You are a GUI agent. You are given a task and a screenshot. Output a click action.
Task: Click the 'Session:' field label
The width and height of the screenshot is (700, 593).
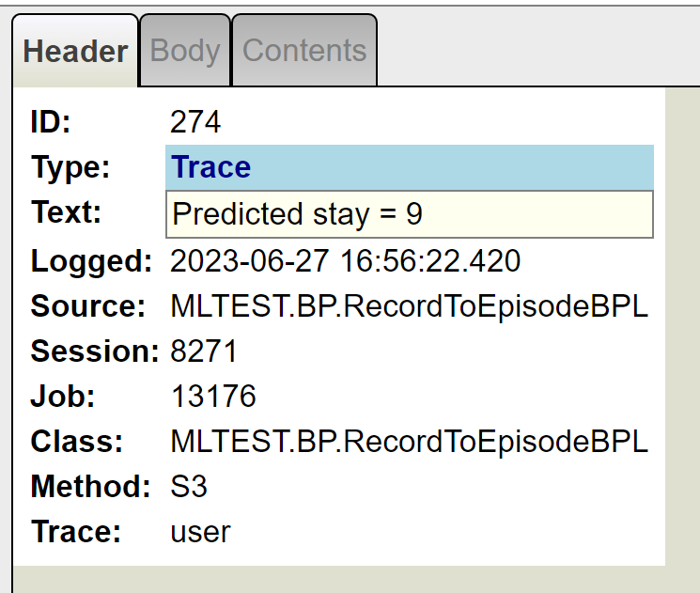95,351
